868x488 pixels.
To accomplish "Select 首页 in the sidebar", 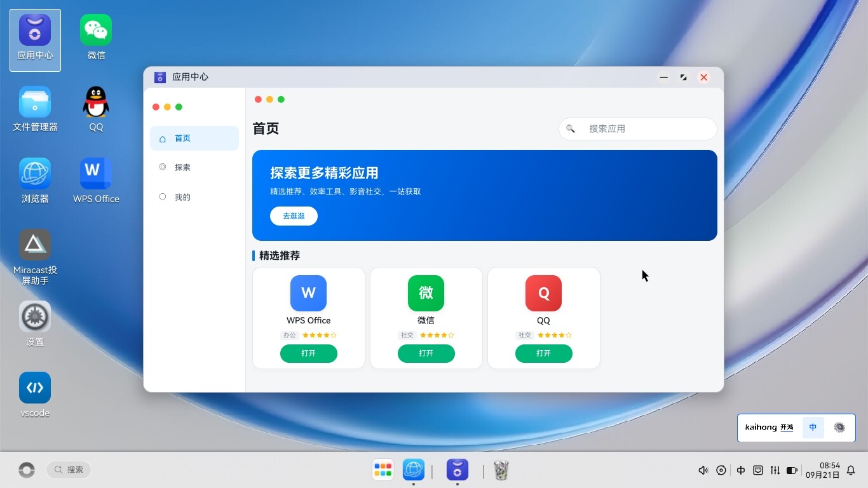I will [194, 139].
